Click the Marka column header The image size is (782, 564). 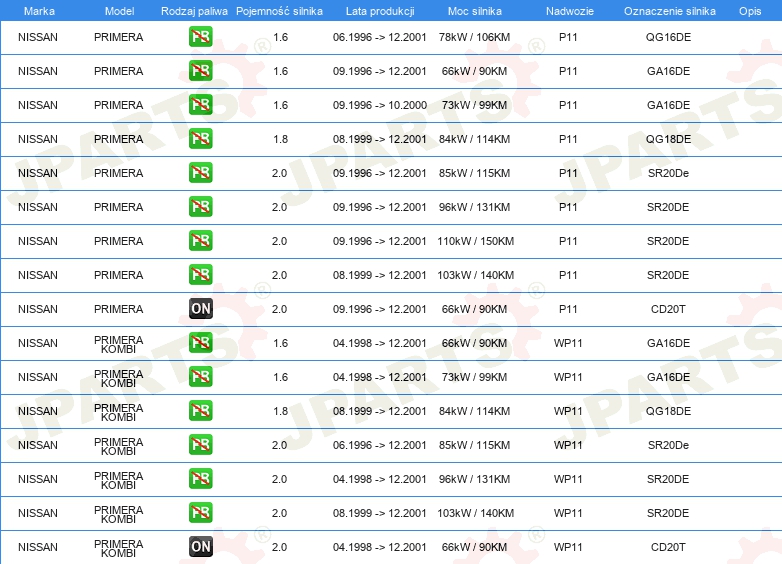click(39, 11)
